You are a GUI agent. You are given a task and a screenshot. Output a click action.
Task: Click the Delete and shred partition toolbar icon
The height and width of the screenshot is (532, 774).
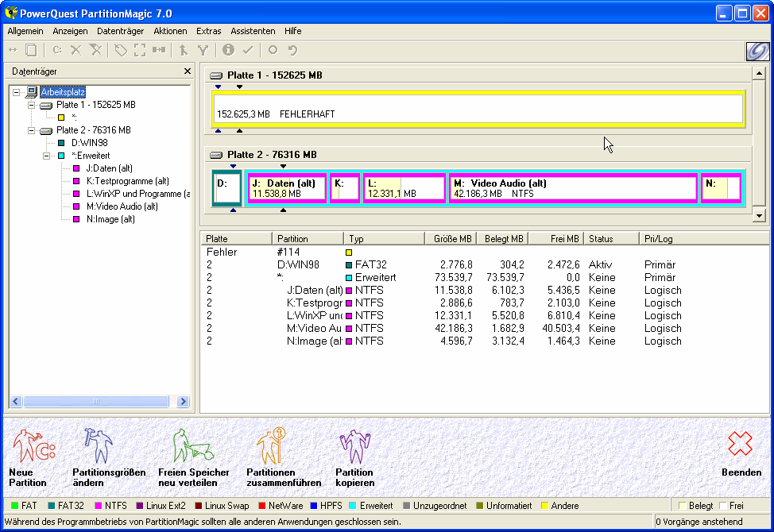(x=96, y=50)
